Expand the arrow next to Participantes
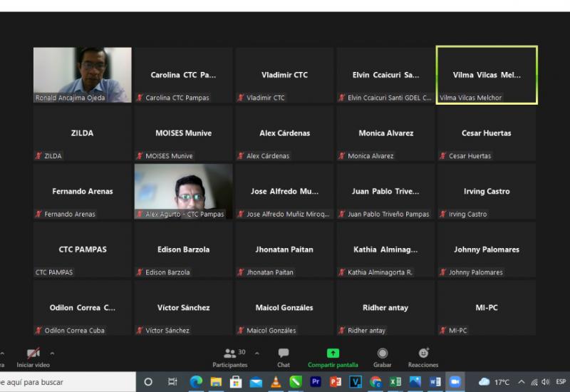The height and width of the screenshot is (392, 570). [x=257, y=354]
